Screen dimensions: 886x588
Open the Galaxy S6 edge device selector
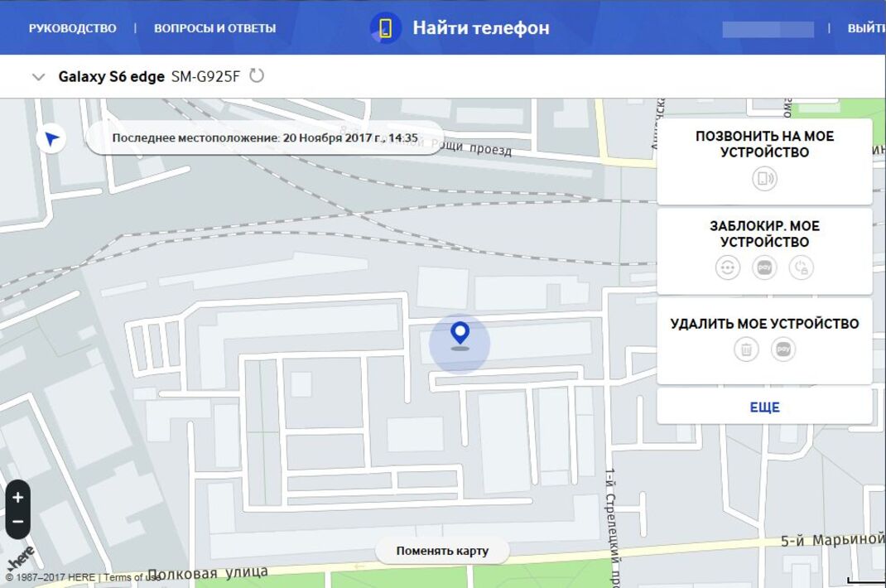click(x=149, y=77)
